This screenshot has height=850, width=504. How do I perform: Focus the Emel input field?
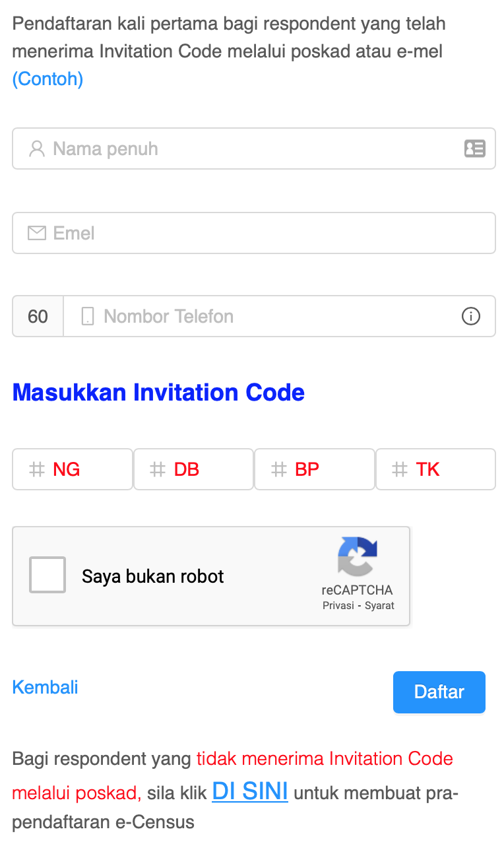pyautogui.click(x=264, y=233)
